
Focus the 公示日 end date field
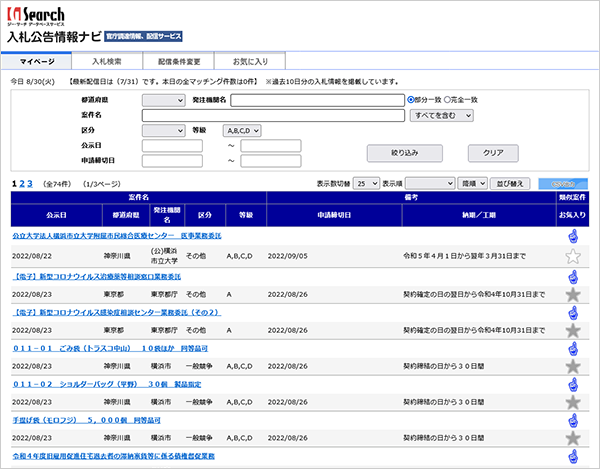(271, 146)
